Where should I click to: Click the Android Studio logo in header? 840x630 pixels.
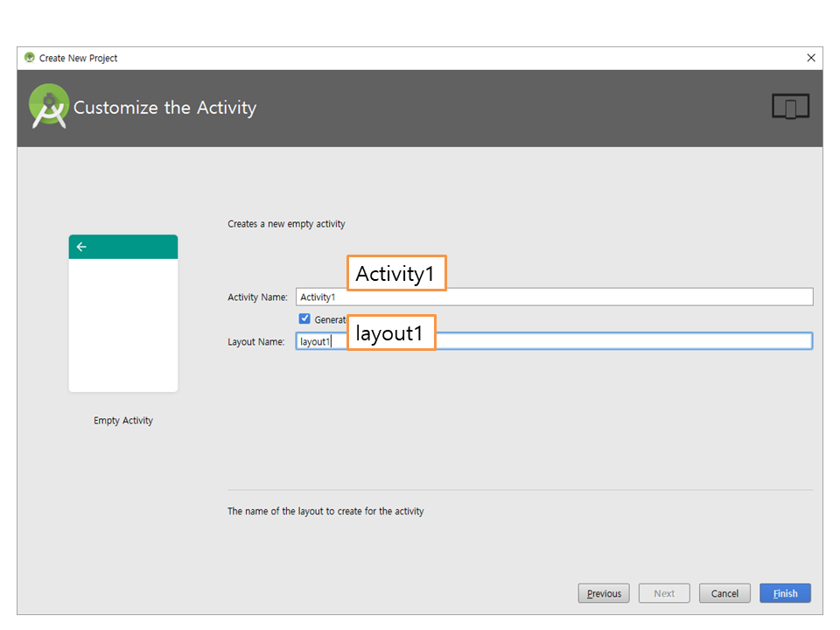49,107
